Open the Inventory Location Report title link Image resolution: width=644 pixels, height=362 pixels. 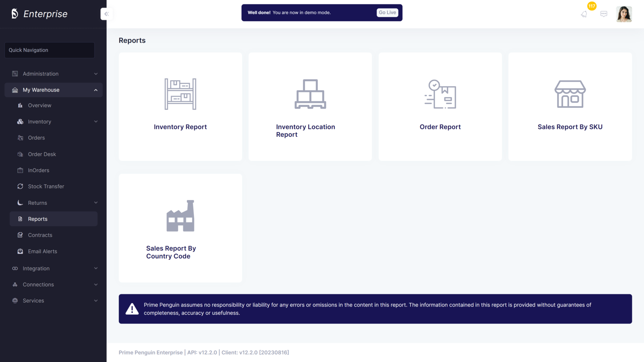click(x=305, y=131)
